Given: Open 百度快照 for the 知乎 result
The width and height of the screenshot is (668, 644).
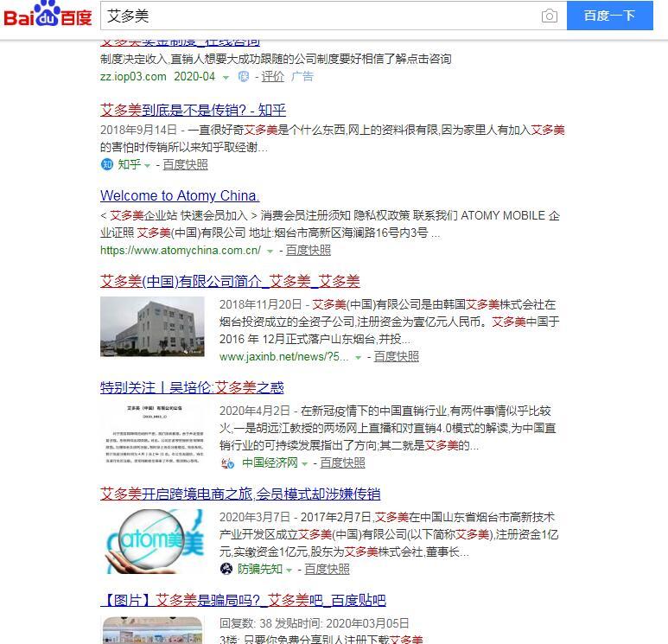Looking at the screenshot, I should tap(185, 164).
